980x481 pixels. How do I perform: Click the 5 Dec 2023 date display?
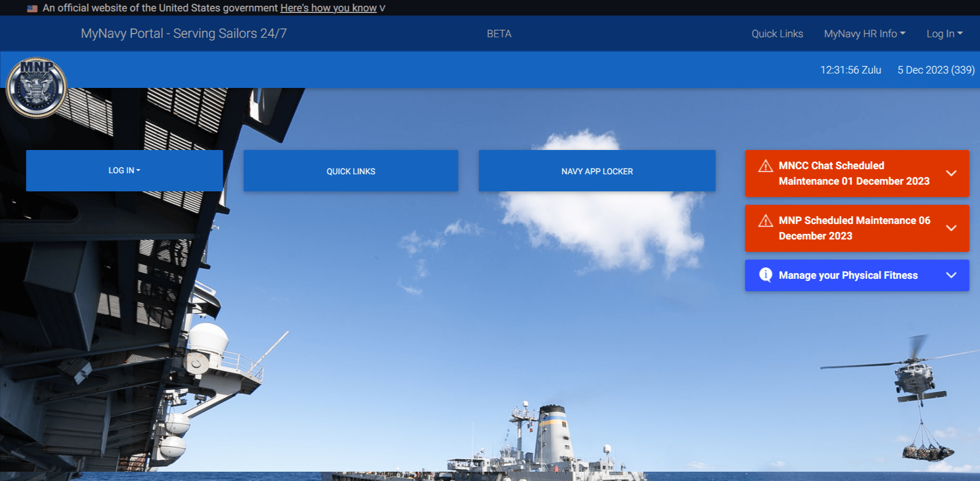click(936, 70)
